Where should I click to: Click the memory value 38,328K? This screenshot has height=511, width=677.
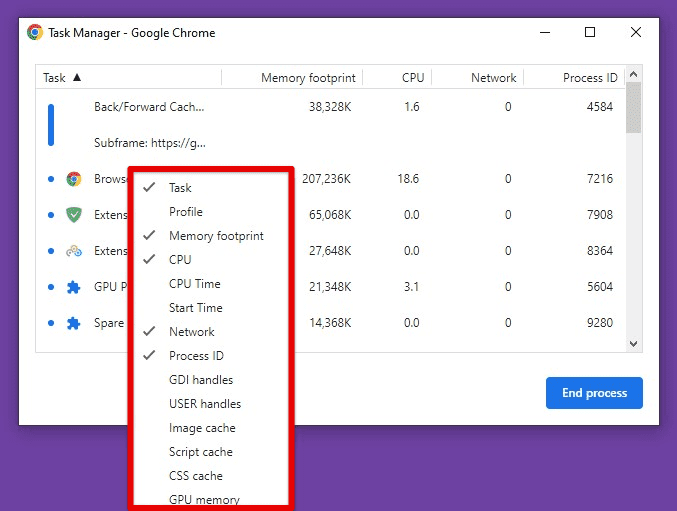(330, 107)
